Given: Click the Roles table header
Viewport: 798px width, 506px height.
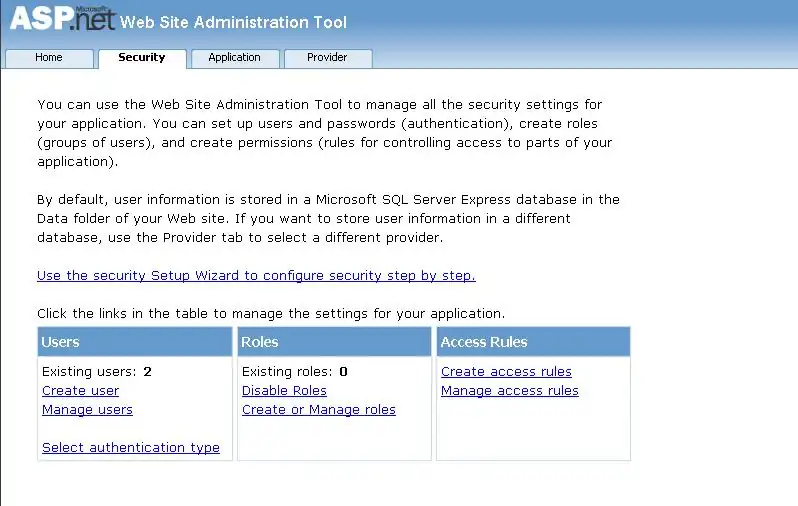Looking at the screenshot, I should [334, 342].
